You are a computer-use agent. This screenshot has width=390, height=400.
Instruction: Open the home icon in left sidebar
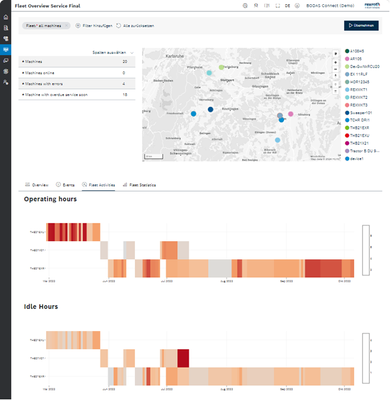pos(5,17)
